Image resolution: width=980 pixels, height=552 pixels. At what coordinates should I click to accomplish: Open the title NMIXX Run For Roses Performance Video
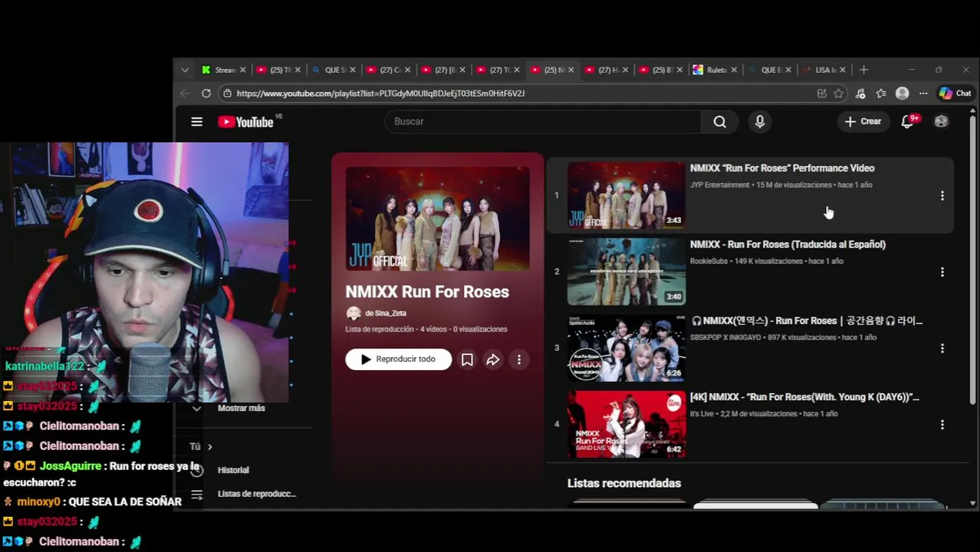[x=782, y=169]
